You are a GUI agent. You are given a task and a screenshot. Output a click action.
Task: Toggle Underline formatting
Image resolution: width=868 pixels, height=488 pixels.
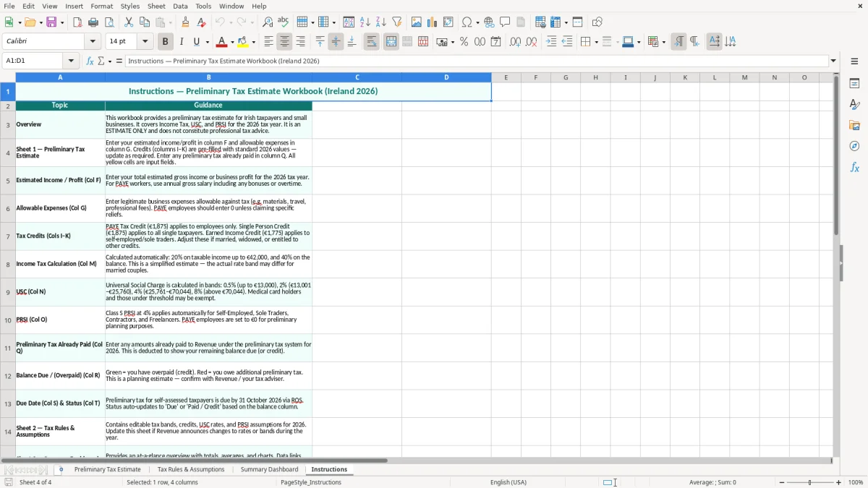coord(197,42)
